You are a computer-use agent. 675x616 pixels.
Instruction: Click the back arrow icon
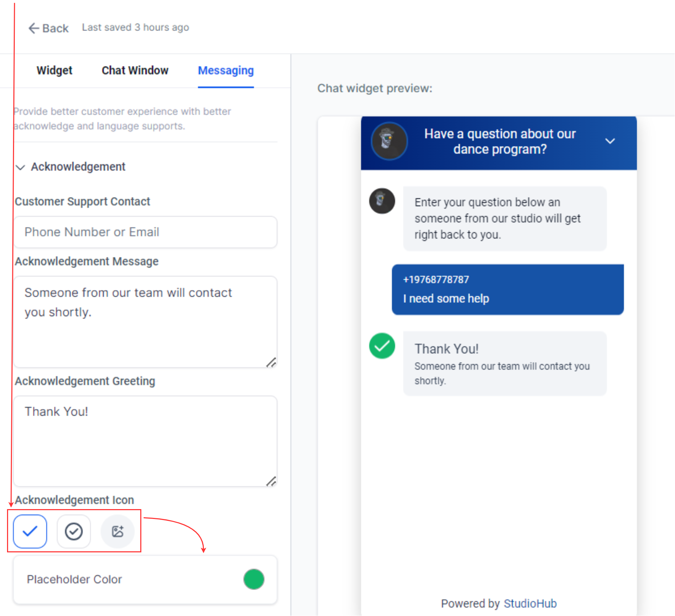[x=33, y=28]
